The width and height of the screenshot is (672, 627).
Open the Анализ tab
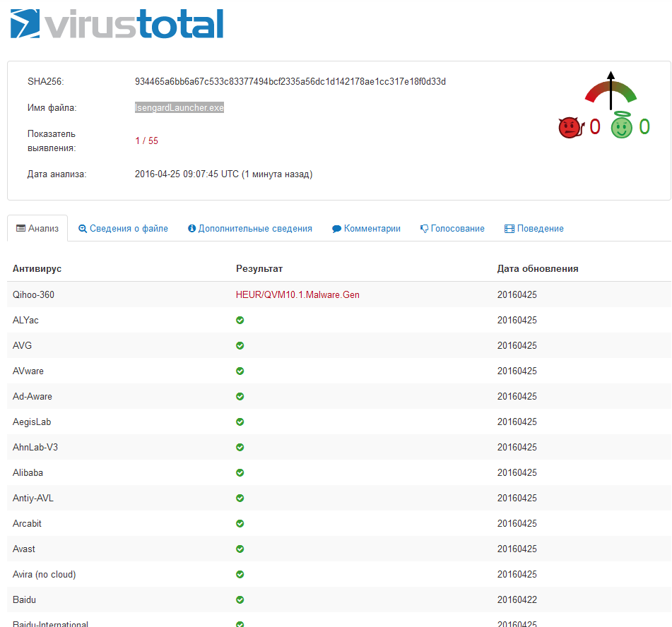37,228
